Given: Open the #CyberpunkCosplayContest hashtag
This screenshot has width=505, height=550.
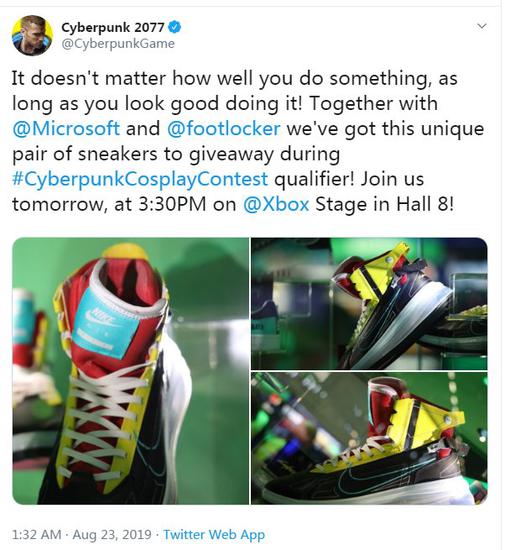Looking at the screenshot, I should pos(140,179).
